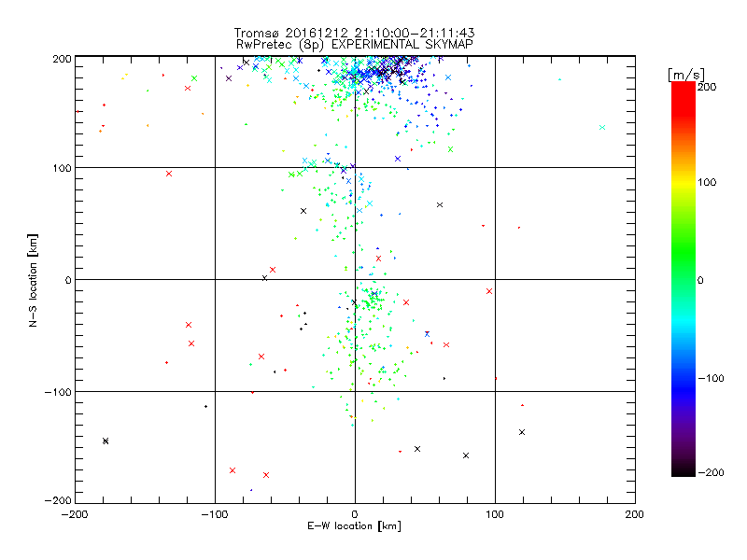Click the '0' label on the colorbar
The width and height of the screenshot is (747, 560).
700,280
